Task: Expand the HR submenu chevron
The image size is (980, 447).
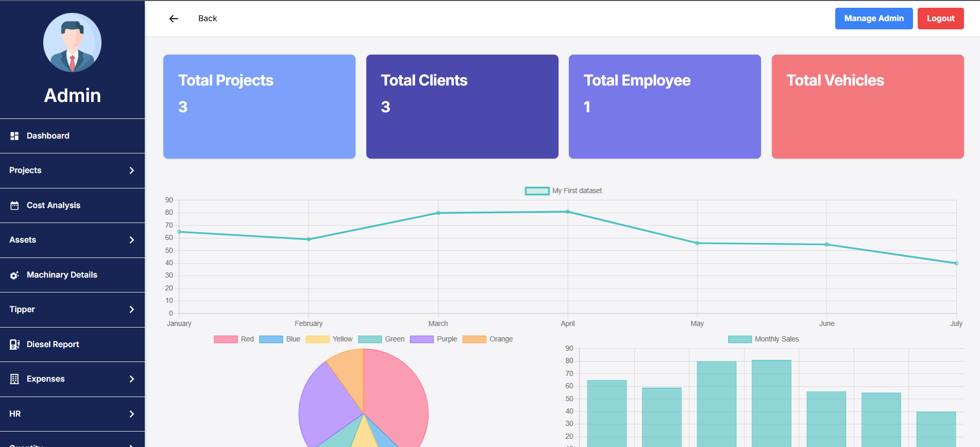Action: pos(131,414)
